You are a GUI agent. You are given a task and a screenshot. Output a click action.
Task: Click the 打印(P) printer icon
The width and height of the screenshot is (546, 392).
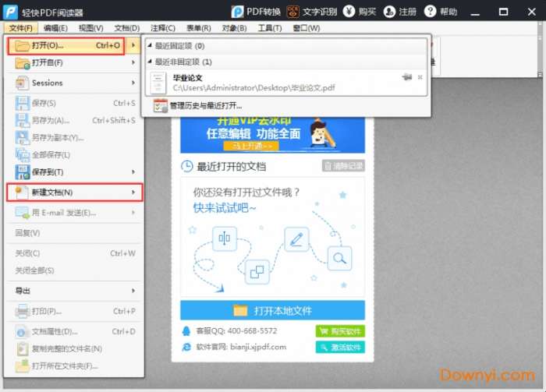23,311
